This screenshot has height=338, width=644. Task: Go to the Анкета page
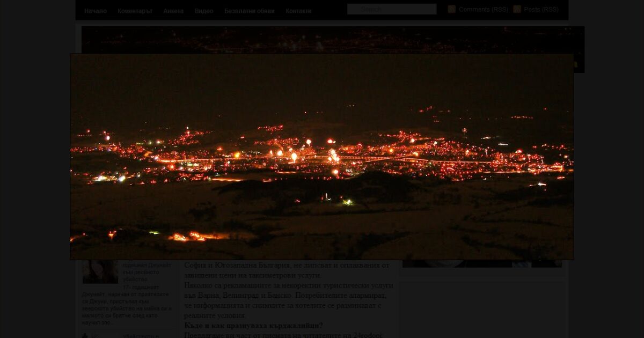coord(173,11)
